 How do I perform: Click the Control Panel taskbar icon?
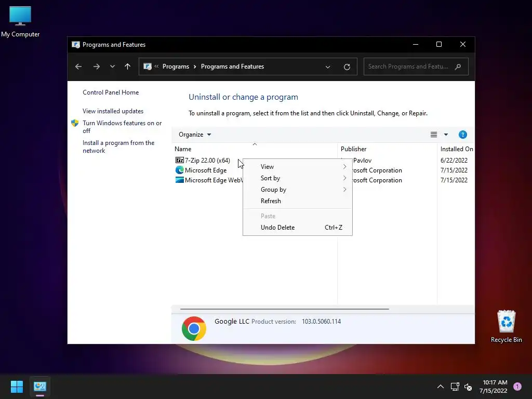[40, 387]
